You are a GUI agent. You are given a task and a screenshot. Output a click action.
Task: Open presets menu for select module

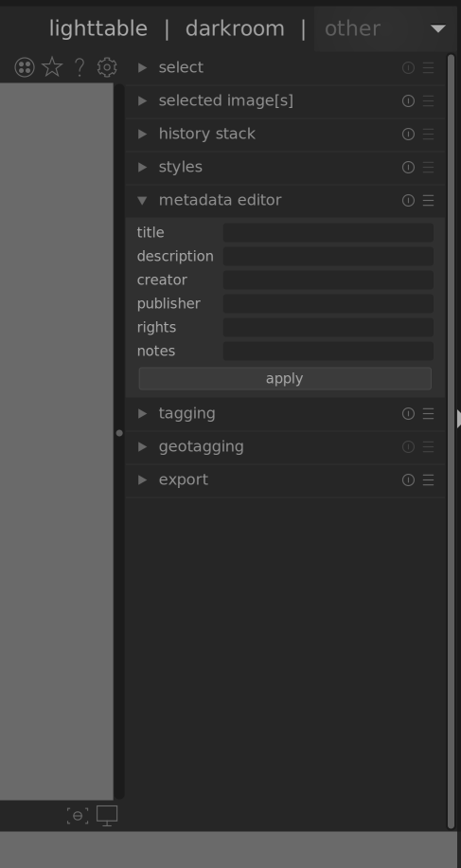(429, 67)
